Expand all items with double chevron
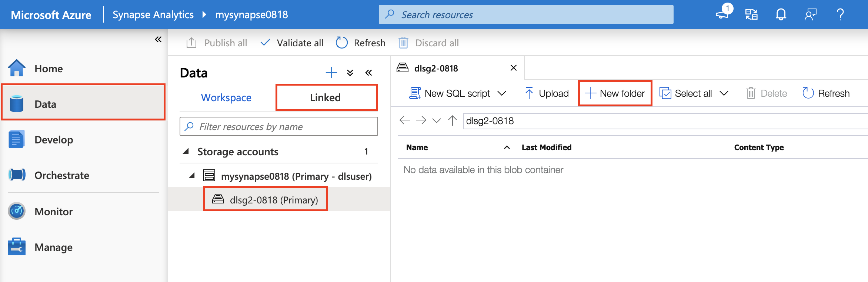868x282 pixels. coord(350,73)
